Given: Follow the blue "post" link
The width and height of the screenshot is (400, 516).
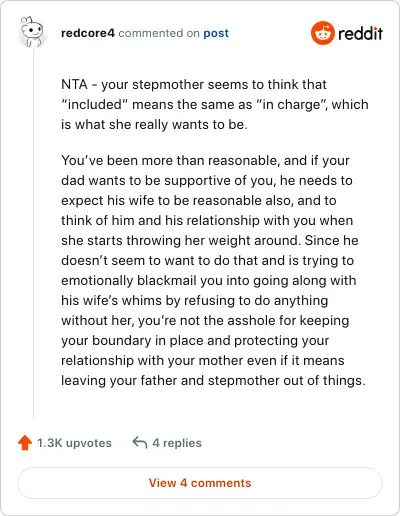Looking at the screenshot, I should pos(216,33).
